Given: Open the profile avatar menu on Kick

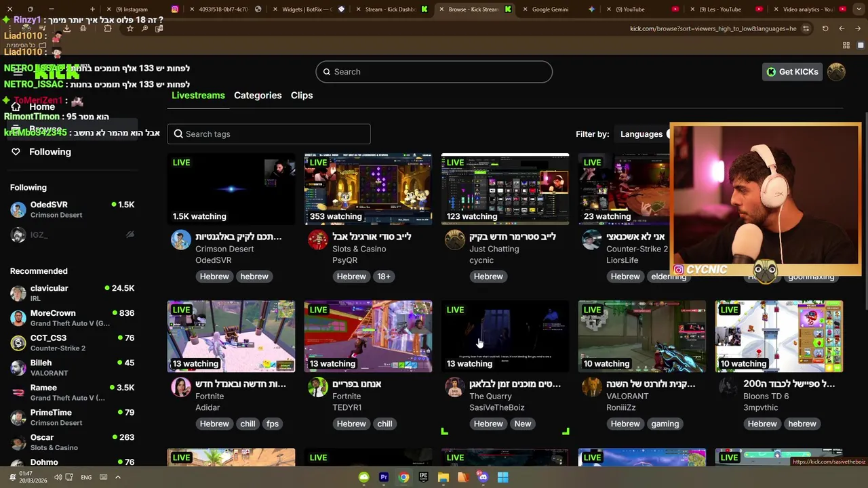Looking at the screenshot, I should click(836, 72).
